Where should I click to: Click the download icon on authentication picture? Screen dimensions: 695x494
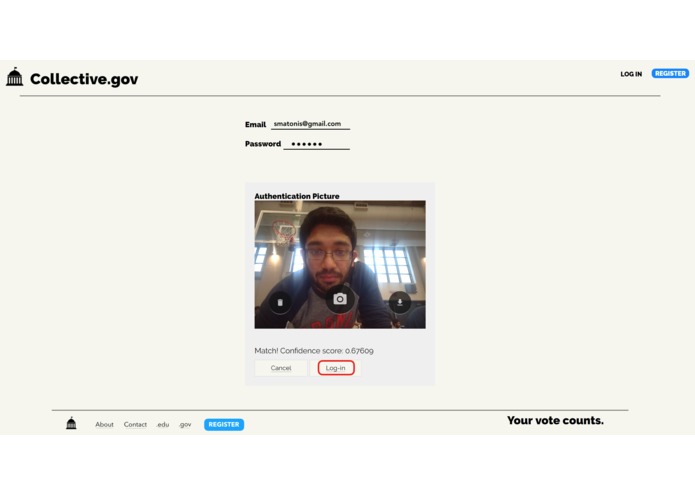[399, 303]
